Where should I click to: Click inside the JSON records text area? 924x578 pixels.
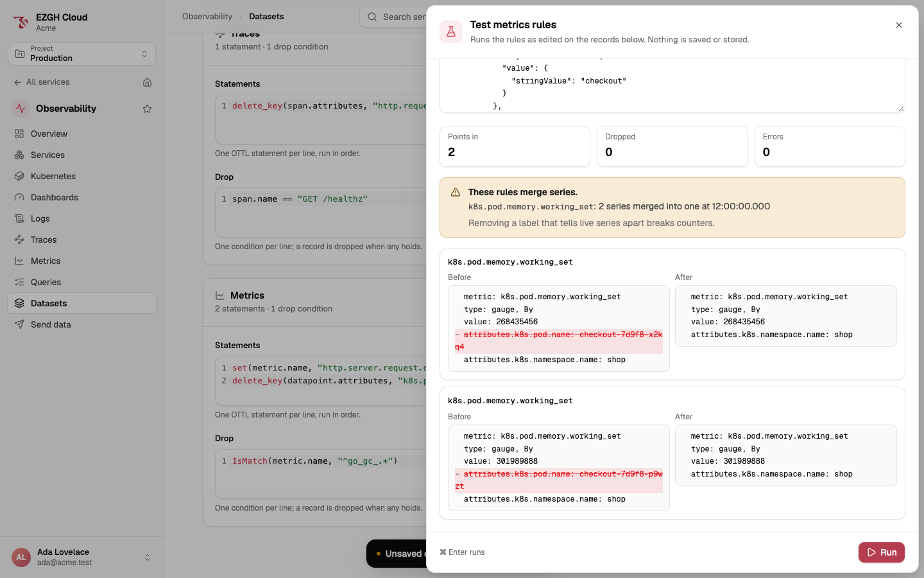[x=672, y=85]
